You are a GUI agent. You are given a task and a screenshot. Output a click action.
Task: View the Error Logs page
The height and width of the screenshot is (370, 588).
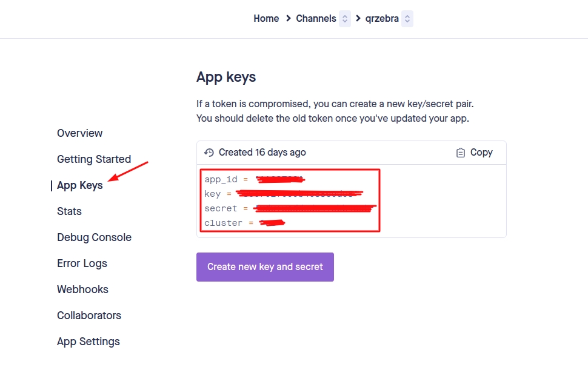pyautogui.click(x=82, y=263)
